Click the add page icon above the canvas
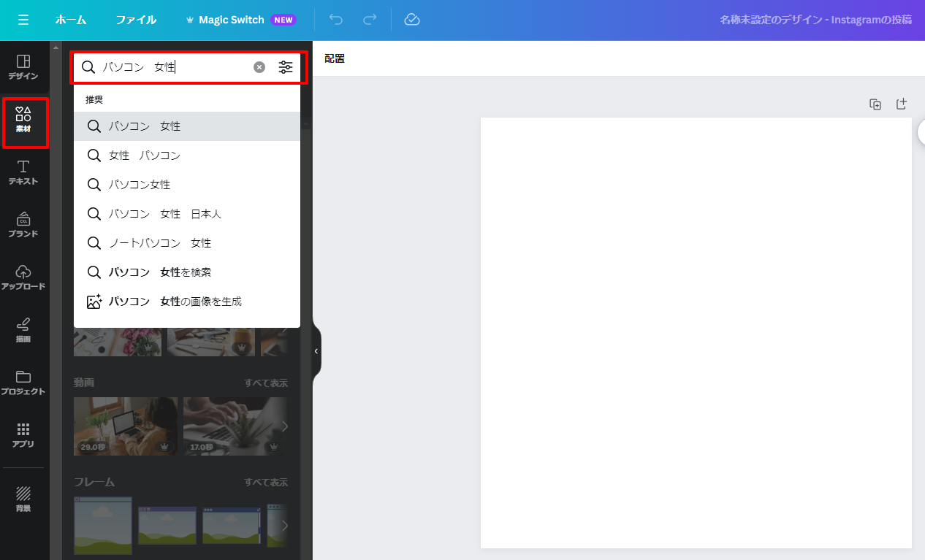 click(902, 104)
